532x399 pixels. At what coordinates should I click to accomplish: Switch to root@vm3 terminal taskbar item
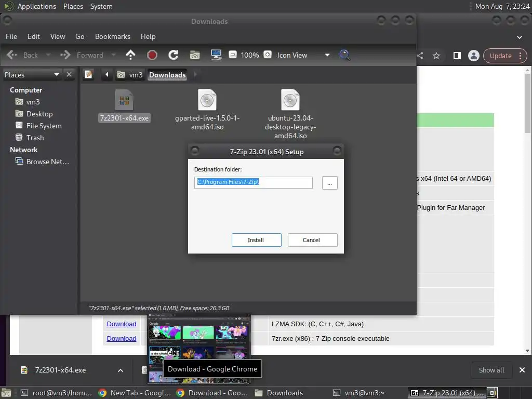pyautogui.click(x=56, y=393)
